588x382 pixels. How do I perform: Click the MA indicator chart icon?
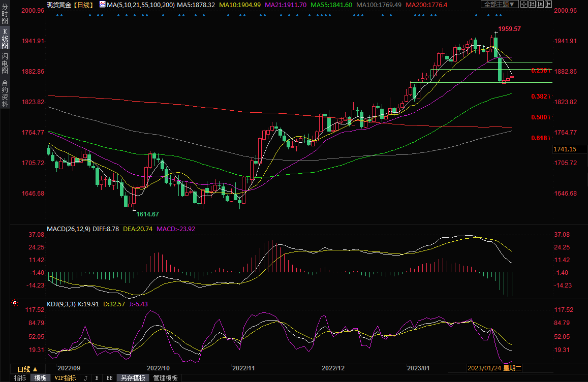102,5
